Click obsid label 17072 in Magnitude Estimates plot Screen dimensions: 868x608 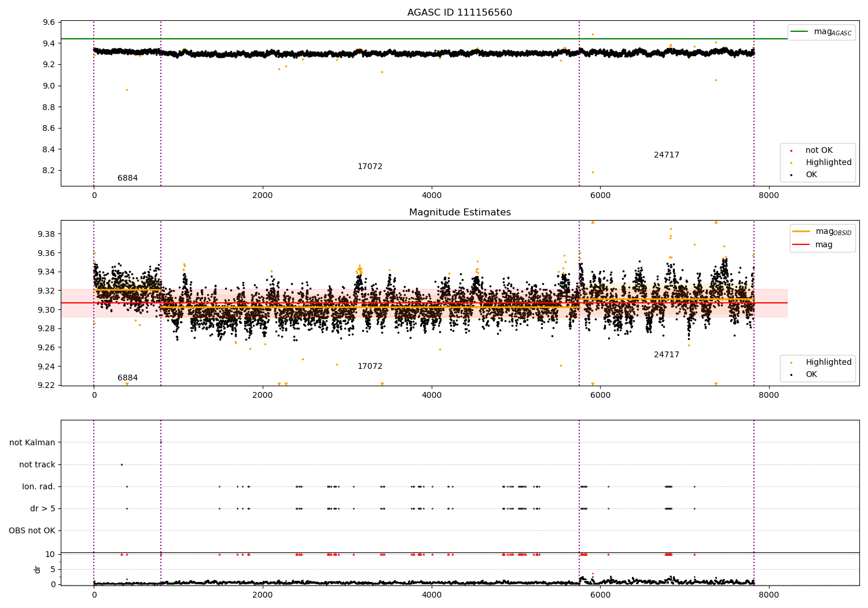tap(370, 367)
